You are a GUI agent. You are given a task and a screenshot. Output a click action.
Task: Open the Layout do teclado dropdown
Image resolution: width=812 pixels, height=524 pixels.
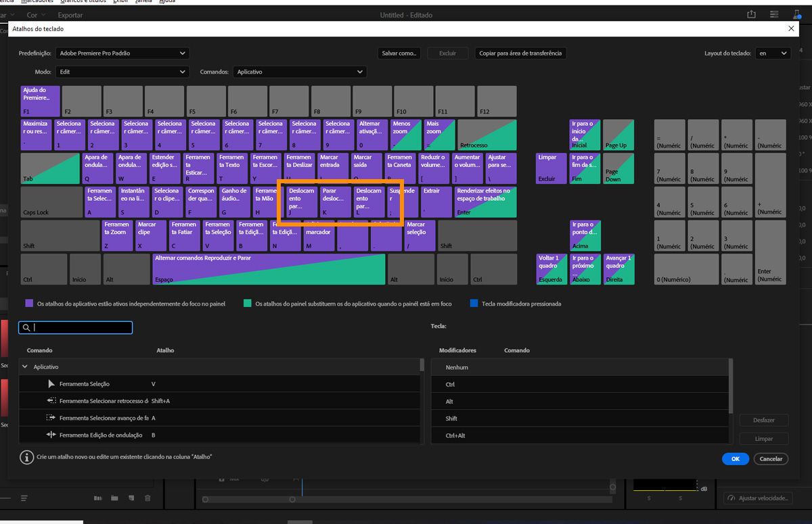pos(773,53)
